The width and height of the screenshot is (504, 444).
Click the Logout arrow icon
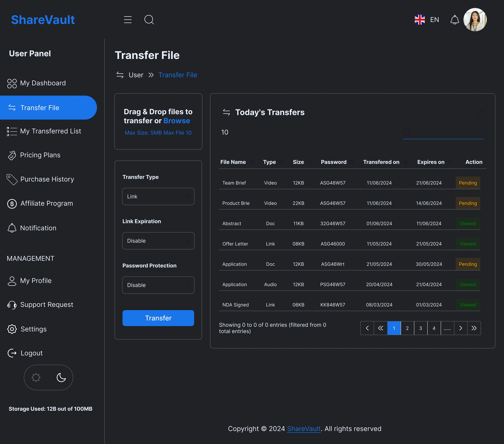click(12, 353)
